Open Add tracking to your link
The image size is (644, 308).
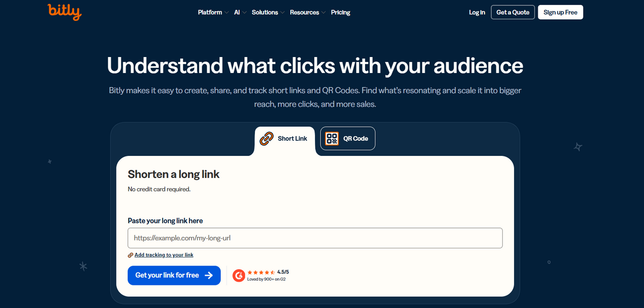point(164,255)
